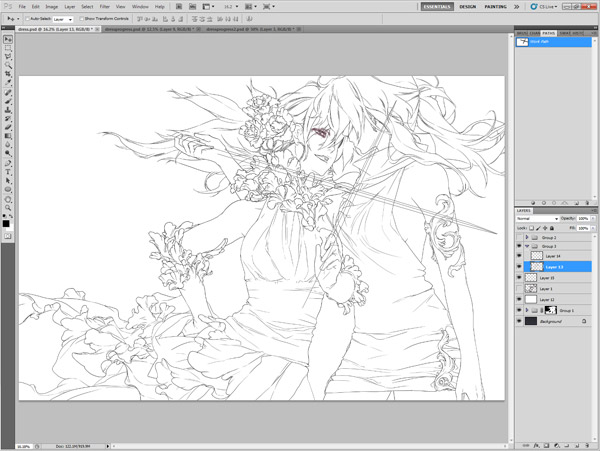Select the Brush tool

8,101
